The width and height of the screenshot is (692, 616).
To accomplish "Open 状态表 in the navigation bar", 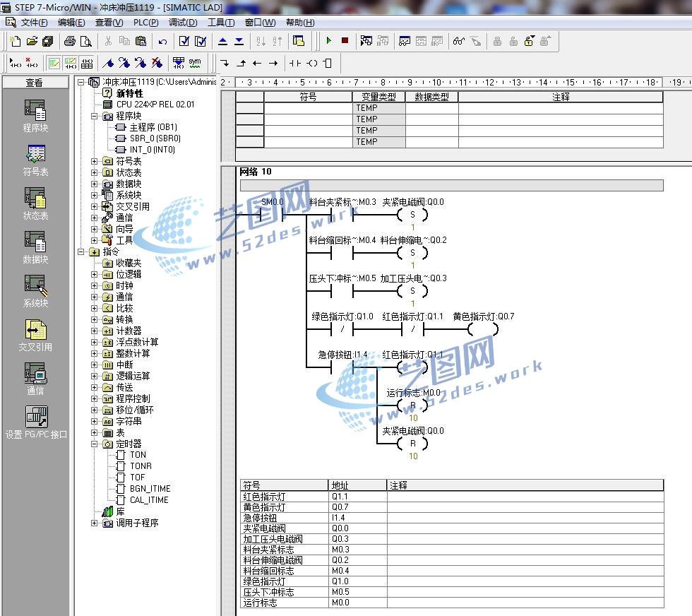I will (x=35, y=203).
